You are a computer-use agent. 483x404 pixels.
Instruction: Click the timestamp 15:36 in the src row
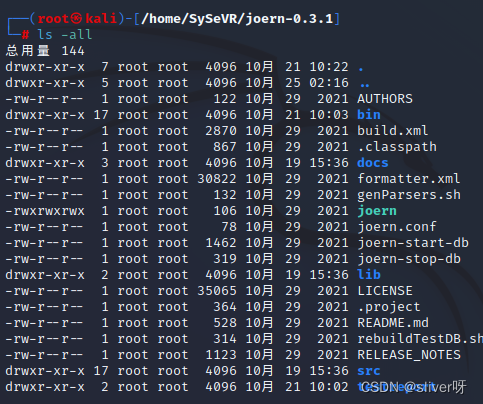[x=329, y=371]
